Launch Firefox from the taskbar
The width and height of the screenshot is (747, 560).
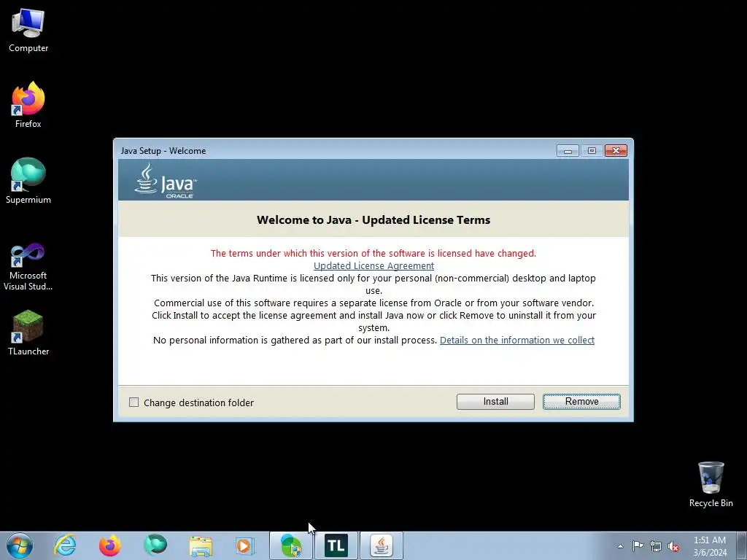(x=110, y=545)
